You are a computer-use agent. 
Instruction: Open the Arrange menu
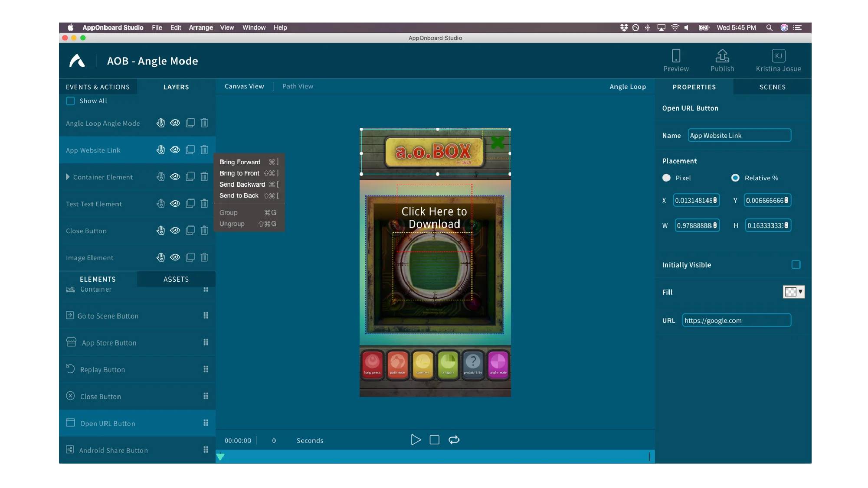click(200, 27)
